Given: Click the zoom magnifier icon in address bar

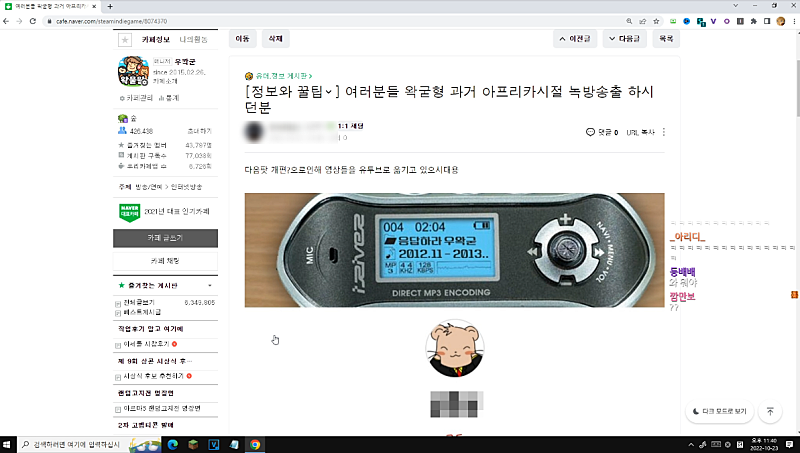Looking at the screenshot, I should [629, 21].
